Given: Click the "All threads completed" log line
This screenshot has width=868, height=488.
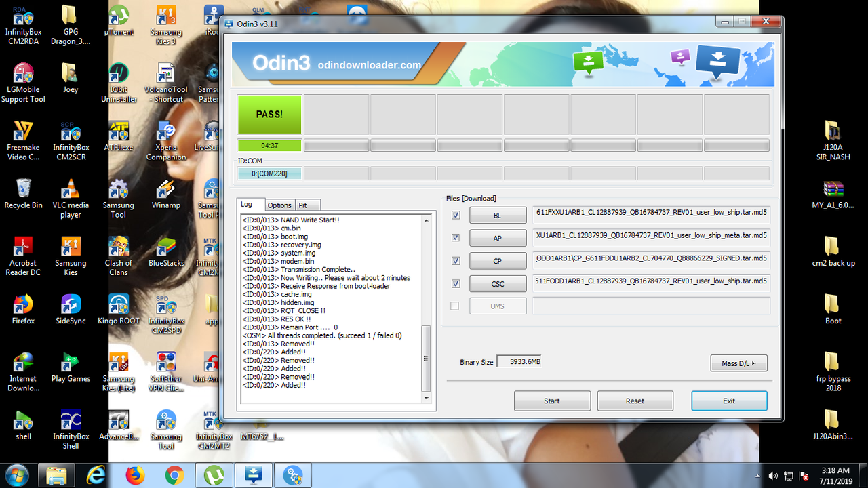Looking at the screenshot, I should click(322, 335).
